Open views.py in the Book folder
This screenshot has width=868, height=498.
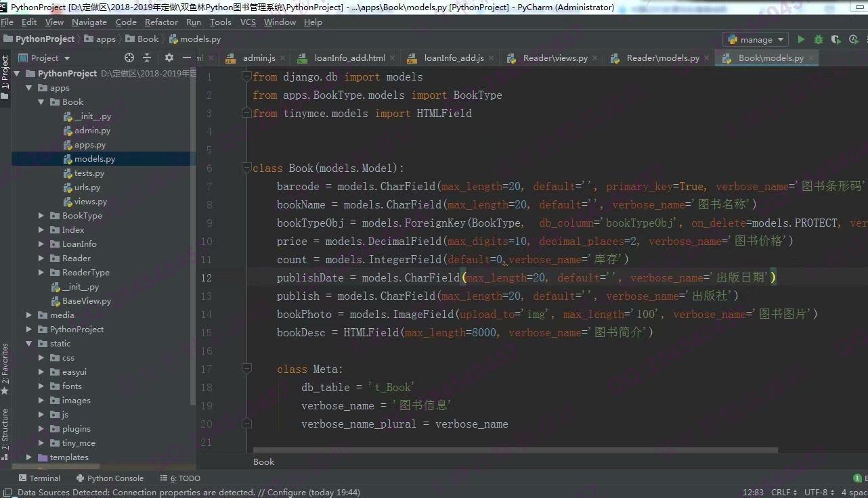click(85, 202)
